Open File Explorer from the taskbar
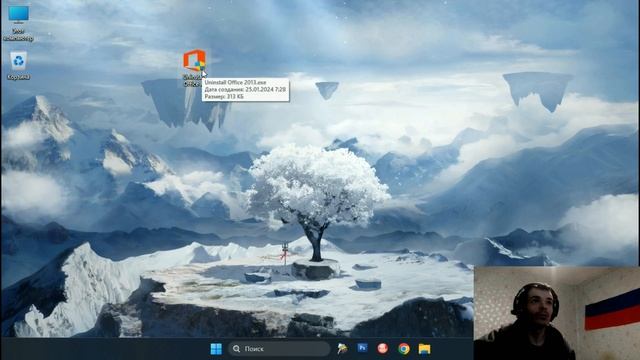The height and width of the screenshot is (360, 640). tap(424, 349)
